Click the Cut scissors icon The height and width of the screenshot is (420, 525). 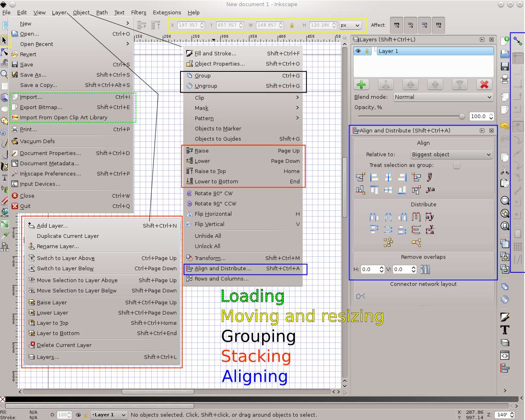tap(505, 170)
